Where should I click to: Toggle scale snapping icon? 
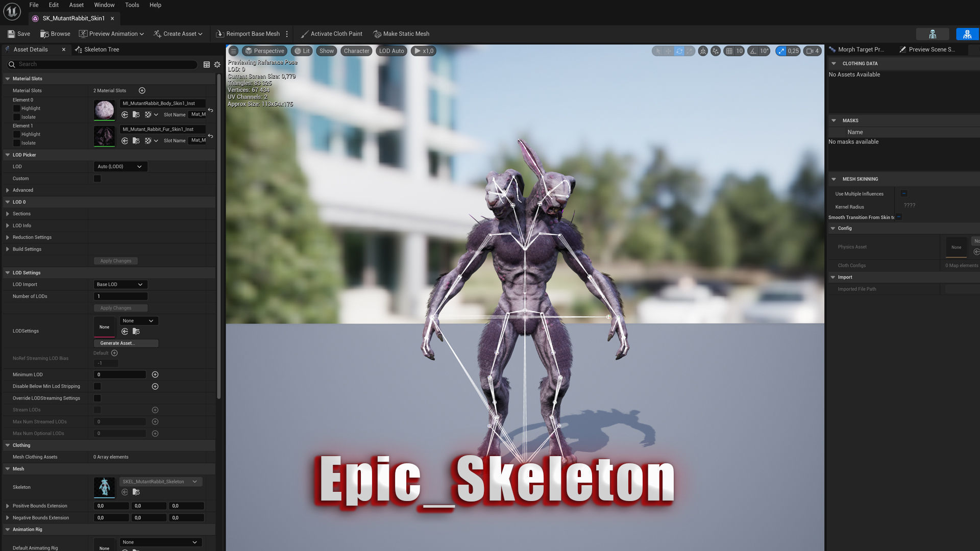781,51
